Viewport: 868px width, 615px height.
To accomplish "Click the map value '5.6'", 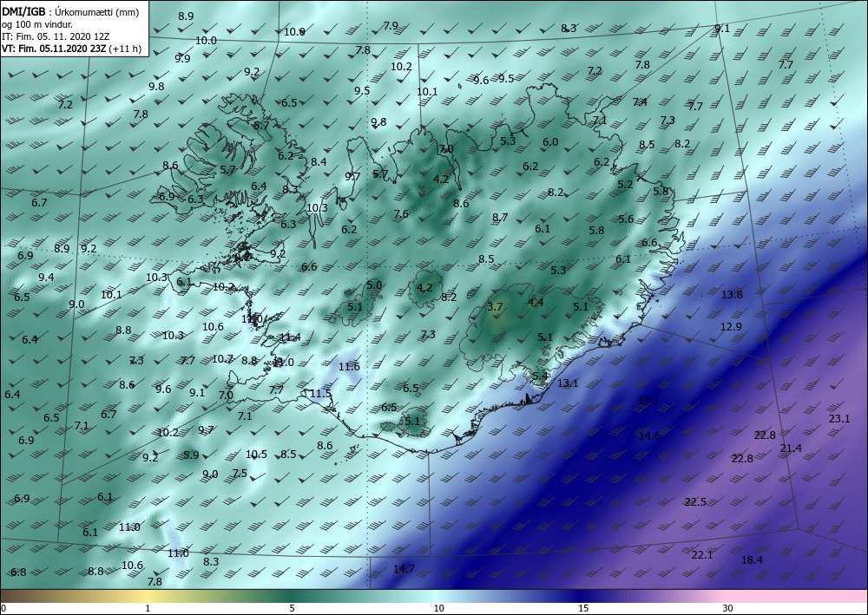I will click(626, 219).
